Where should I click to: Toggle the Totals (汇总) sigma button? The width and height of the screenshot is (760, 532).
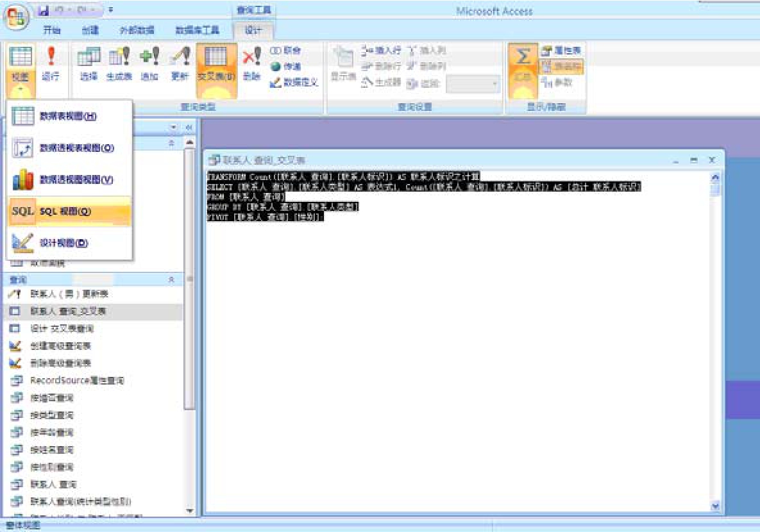[523, 63]
